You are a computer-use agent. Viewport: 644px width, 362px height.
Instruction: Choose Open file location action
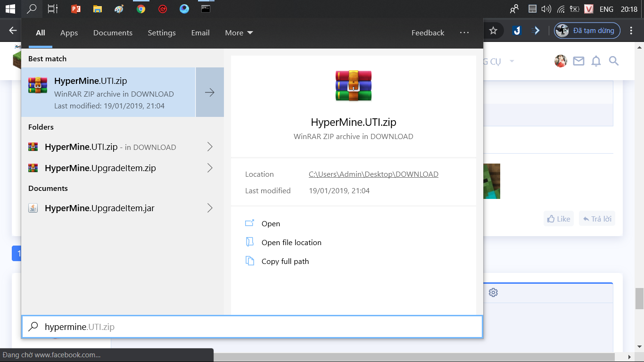pyautogui.click(x=291, y=242)
